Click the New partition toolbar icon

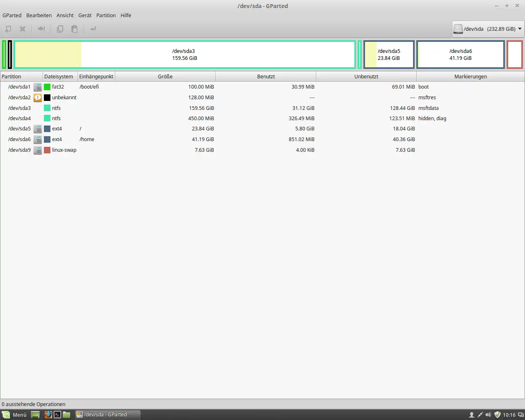(8, 29)
